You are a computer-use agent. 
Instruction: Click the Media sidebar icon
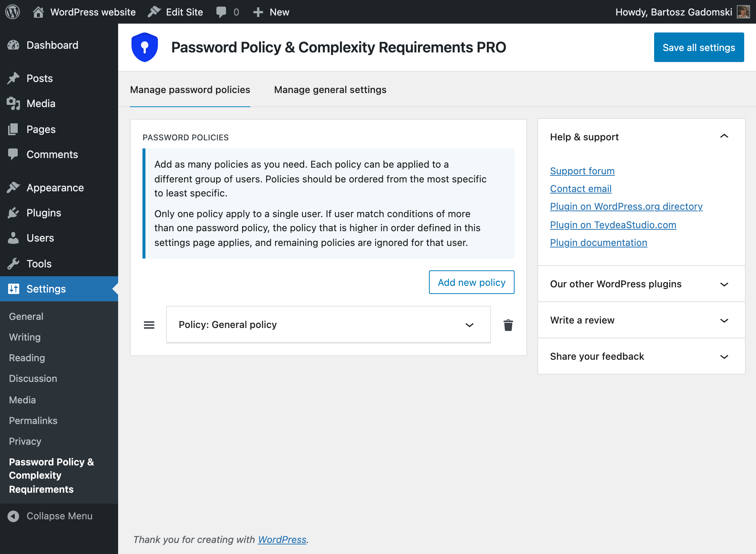click(x=13, y=103)
